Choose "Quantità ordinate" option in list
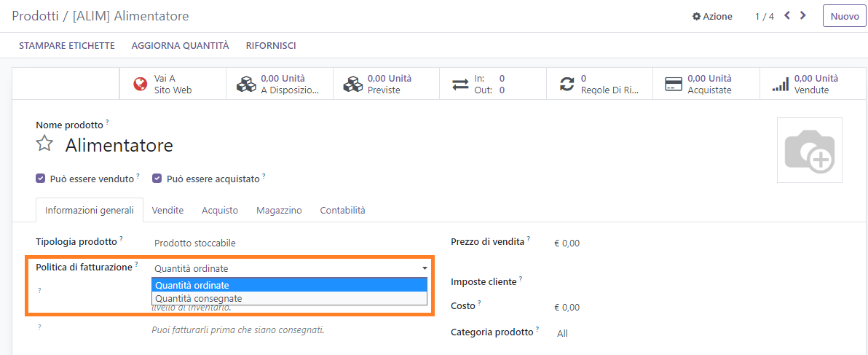Screen dimensions: 868x355 (192, 285)
